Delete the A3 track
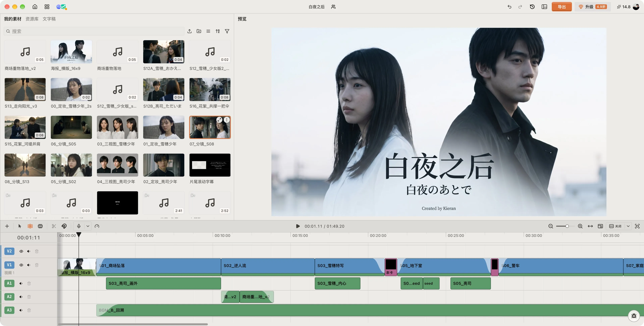This screenshot has width=644, height=326. coord(29,310)
